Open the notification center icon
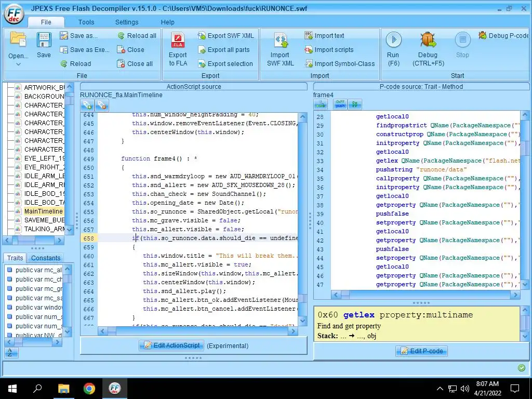The image size is (532, 399). click(x=515, y=389)
